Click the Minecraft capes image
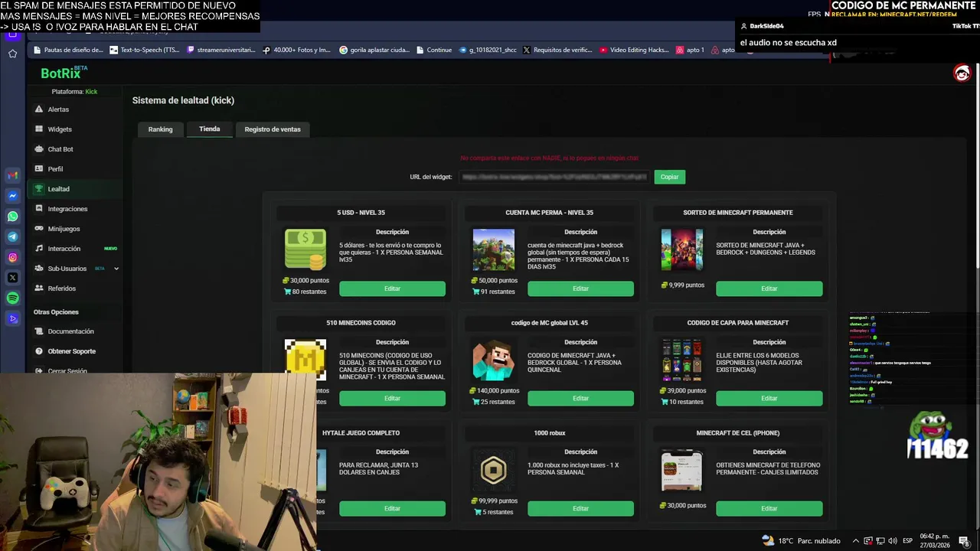This screenshot has width=980, height=551. (681, 360)
